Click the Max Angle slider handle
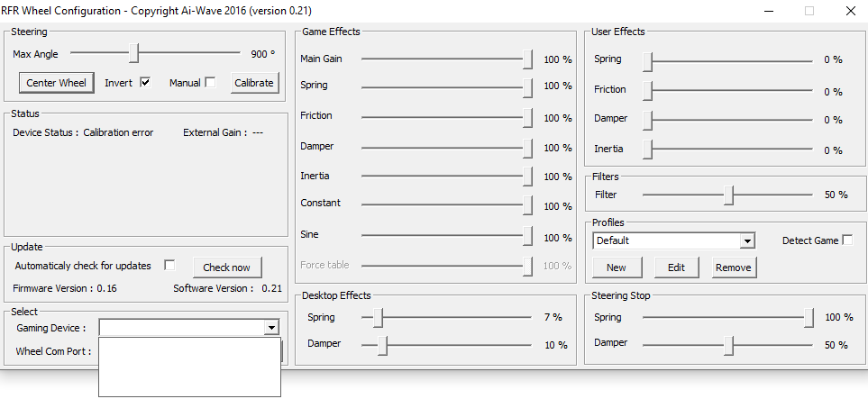The image size is (868, 408). [x=134, y=53]
